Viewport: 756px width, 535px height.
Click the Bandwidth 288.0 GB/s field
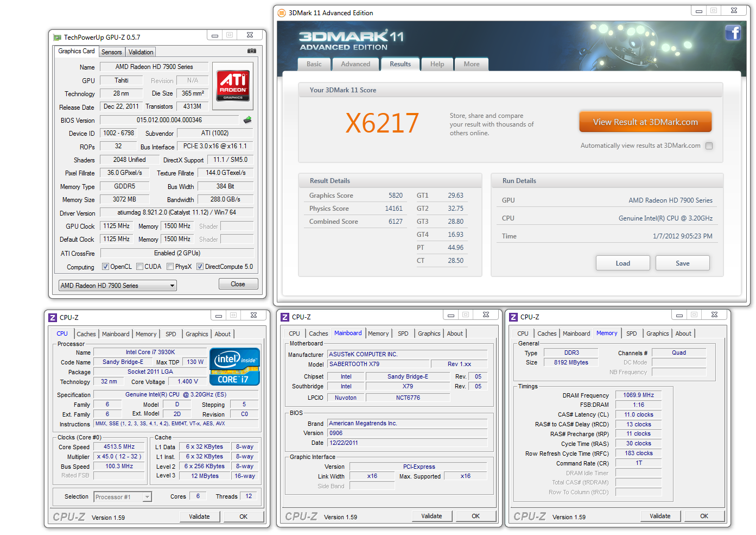click(226, 199)
